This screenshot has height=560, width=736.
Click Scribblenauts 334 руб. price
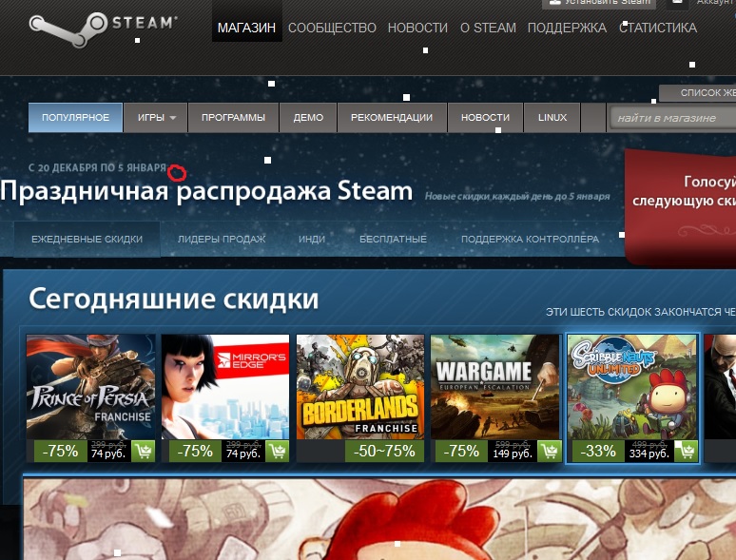coord(649,454)
